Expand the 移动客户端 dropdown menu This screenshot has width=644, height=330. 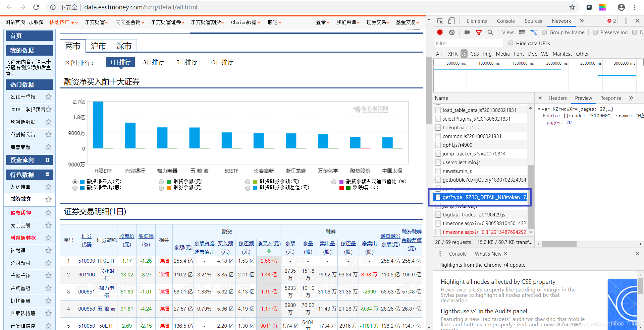tap(64, 22)
